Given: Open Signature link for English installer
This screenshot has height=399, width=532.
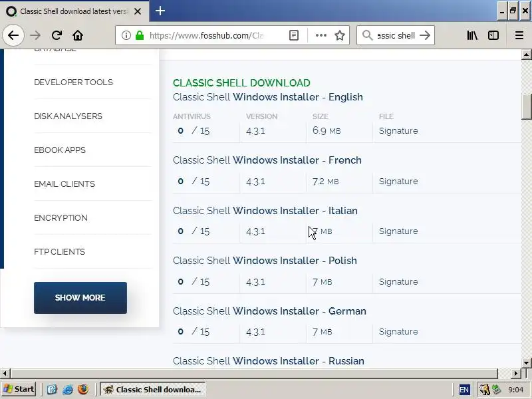Looking at the screenshot, I should [x=398, y=131].
